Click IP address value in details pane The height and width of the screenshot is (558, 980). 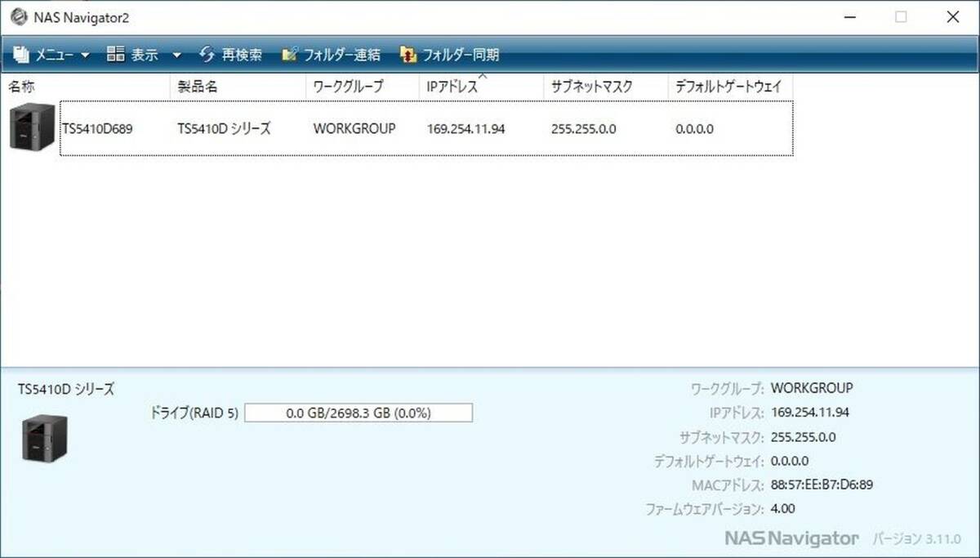[x=810, y=413]
